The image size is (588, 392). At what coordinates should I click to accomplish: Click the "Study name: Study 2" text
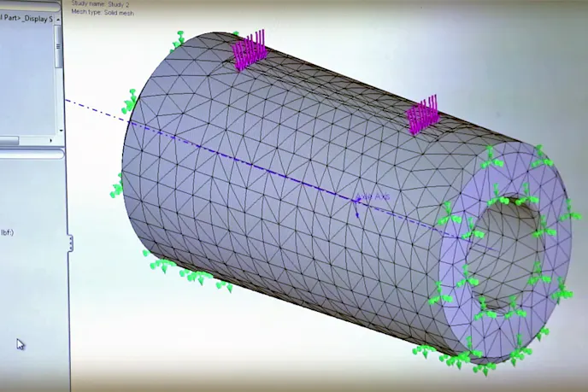[x=101, y=4]
